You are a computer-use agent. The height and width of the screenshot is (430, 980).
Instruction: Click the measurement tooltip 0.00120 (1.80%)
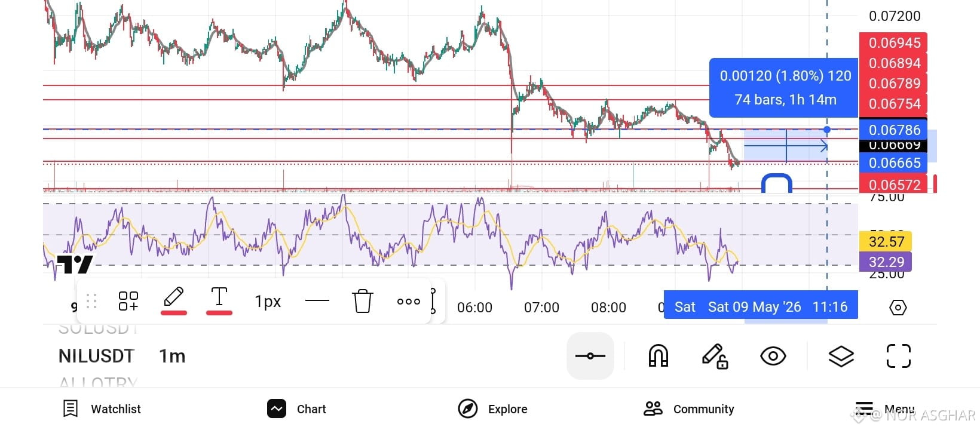(785, 87)
